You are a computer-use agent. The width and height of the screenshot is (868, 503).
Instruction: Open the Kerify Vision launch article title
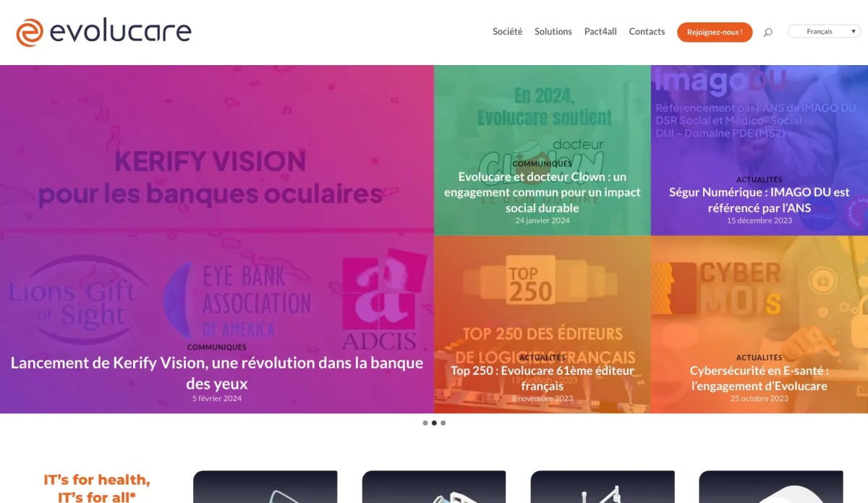click(x=217, y=373)
